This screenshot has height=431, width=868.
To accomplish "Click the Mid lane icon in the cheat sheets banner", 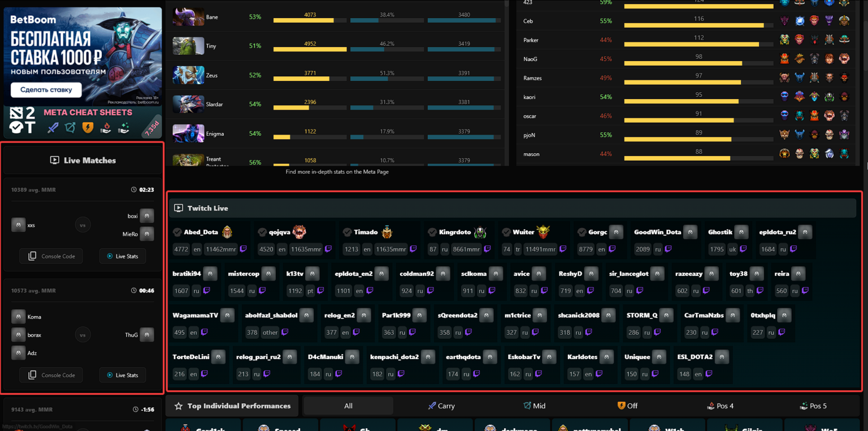I will point(70,128).
